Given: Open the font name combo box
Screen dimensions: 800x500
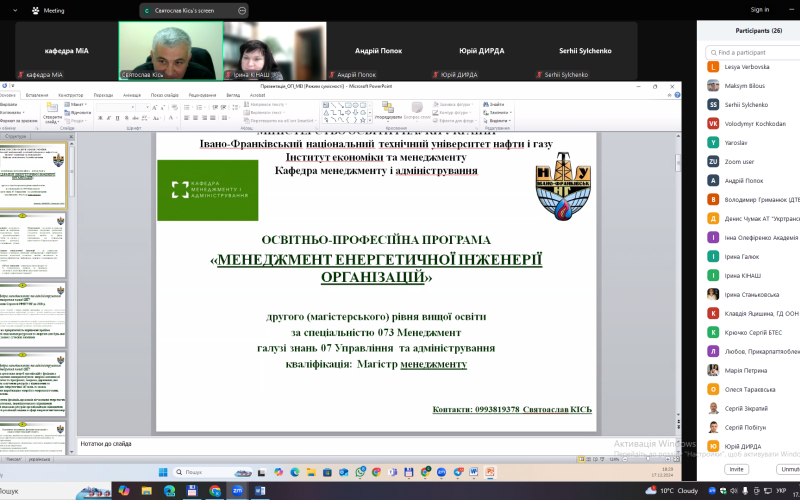Looking at the screenshot, I should click(x=116, y=107).
